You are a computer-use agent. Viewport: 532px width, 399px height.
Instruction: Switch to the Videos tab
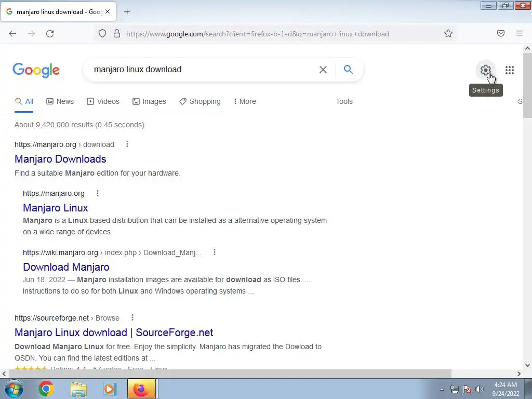click(x=103, y=101)
